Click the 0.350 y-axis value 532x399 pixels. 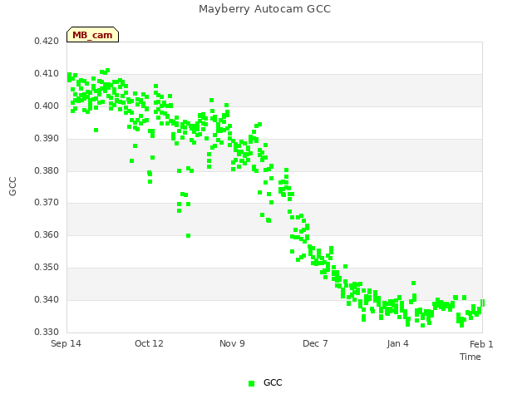47,268
